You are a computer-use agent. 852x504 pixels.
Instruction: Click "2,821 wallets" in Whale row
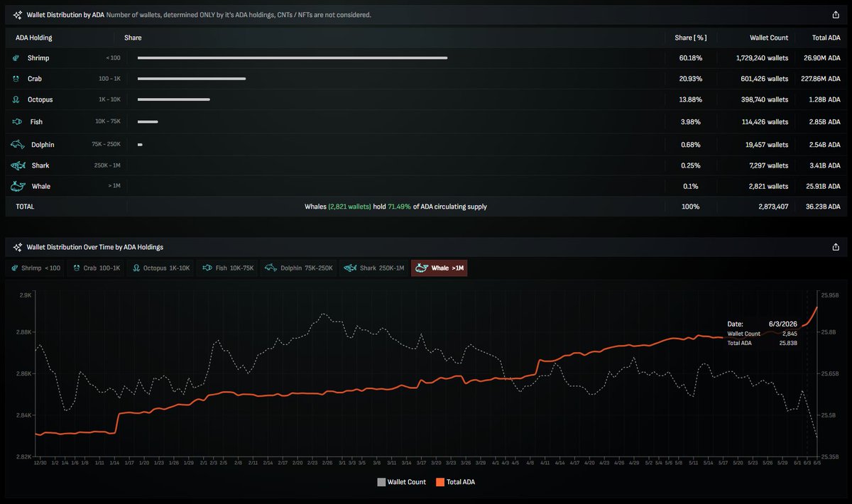pyautogui.click(x=768, y=186)
